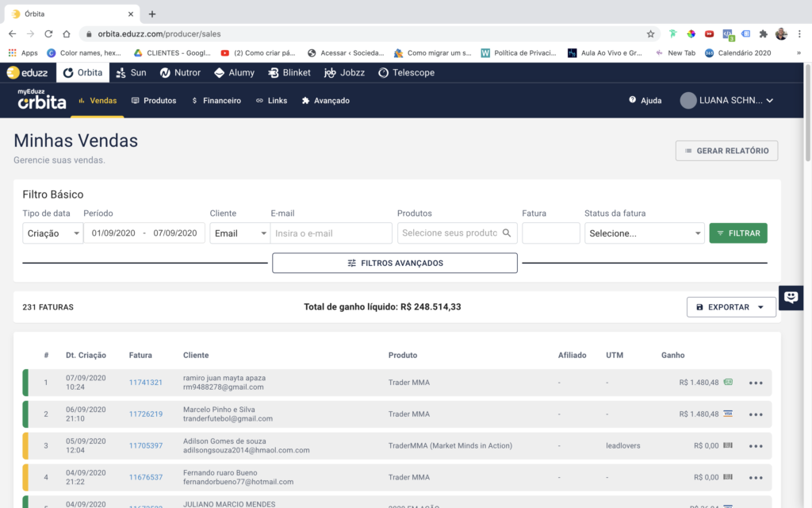Screen dimensions: 812x508
Task: Expand LUANA SCHN user menu
Action: (726, 101)
